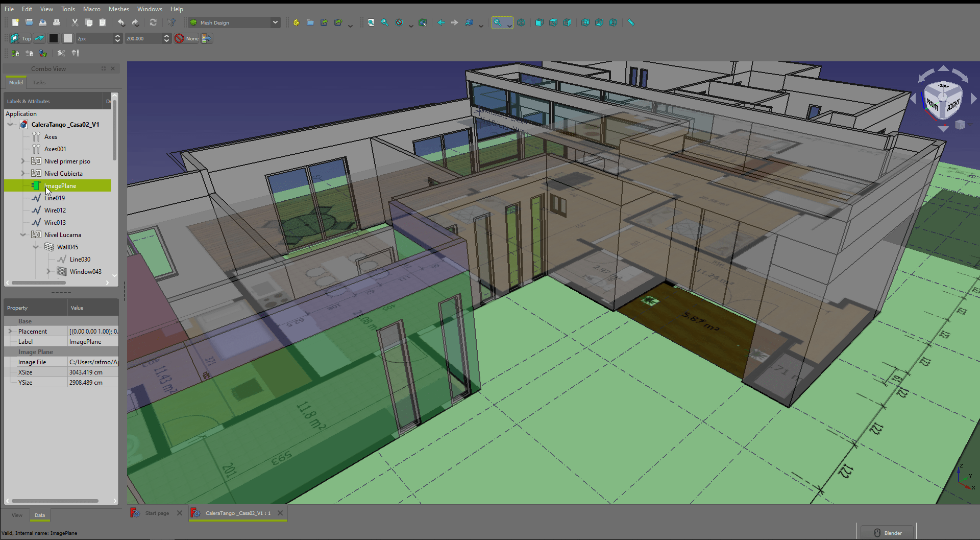The height and width of the screenshot is (540, 980).
Task: Click the Paste clipboard icon
Action: (103, 22)
